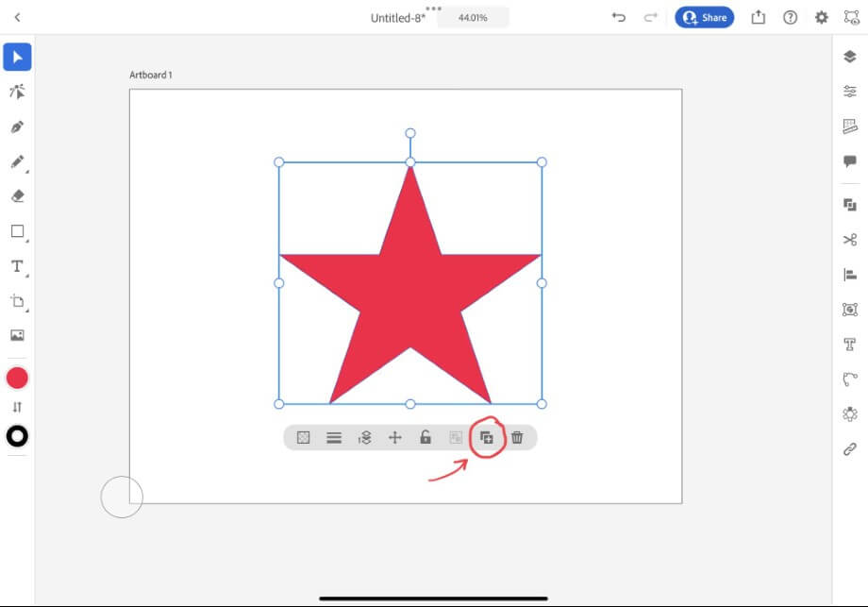868x607 pixels.
Task: Tap stroke weight lines in context bar
Action: (x=334, y=437)
